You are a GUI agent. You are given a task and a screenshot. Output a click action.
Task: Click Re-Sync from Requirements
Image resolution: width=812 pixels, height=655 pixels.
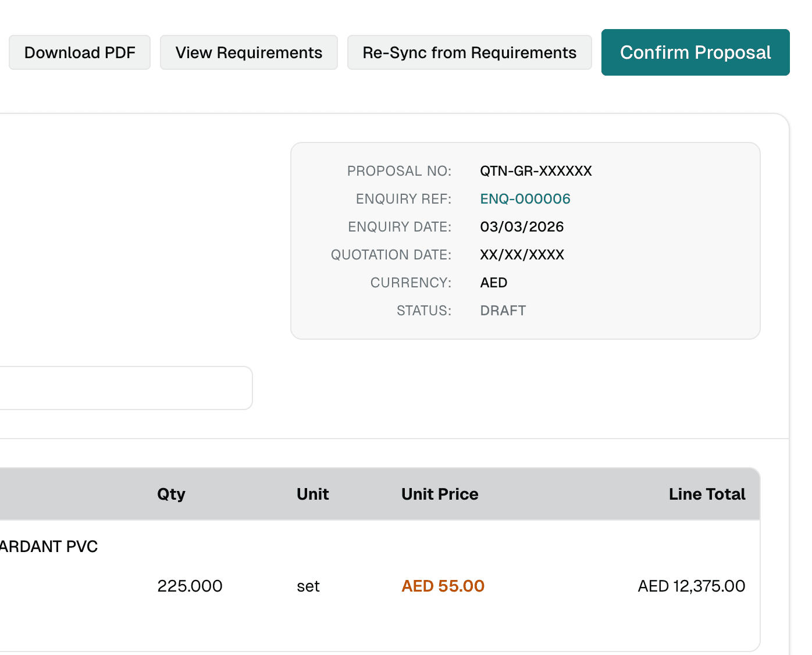(469, 52)
